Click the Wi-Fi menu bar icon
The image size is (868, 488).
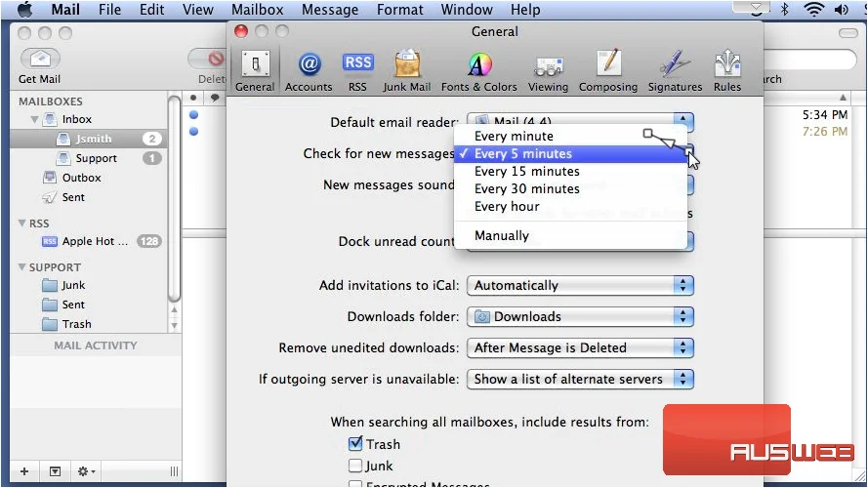(x=813, y=9)
